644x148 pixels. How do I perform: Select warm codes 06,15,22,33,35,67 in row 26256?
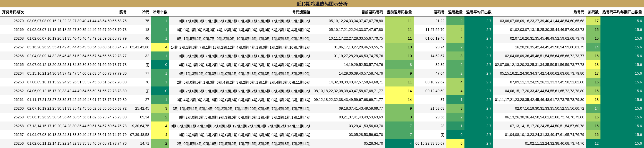click(430, 143)
